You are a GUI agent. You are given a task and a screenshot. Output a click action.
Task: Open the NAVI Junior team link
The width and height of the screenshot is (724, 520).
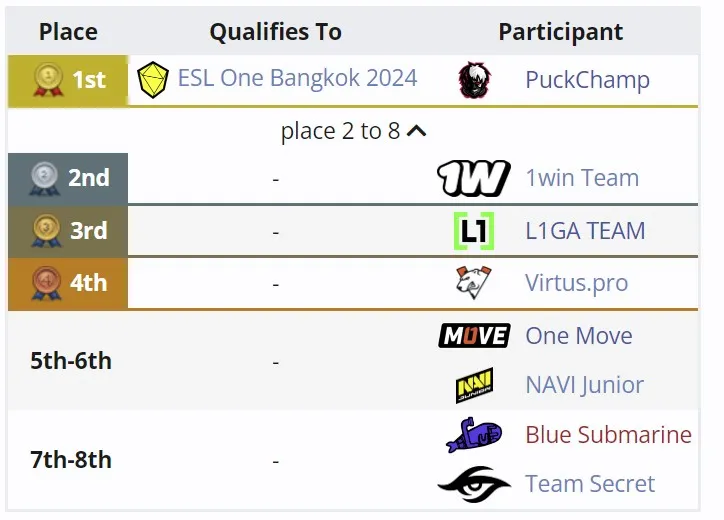point(585,385)
